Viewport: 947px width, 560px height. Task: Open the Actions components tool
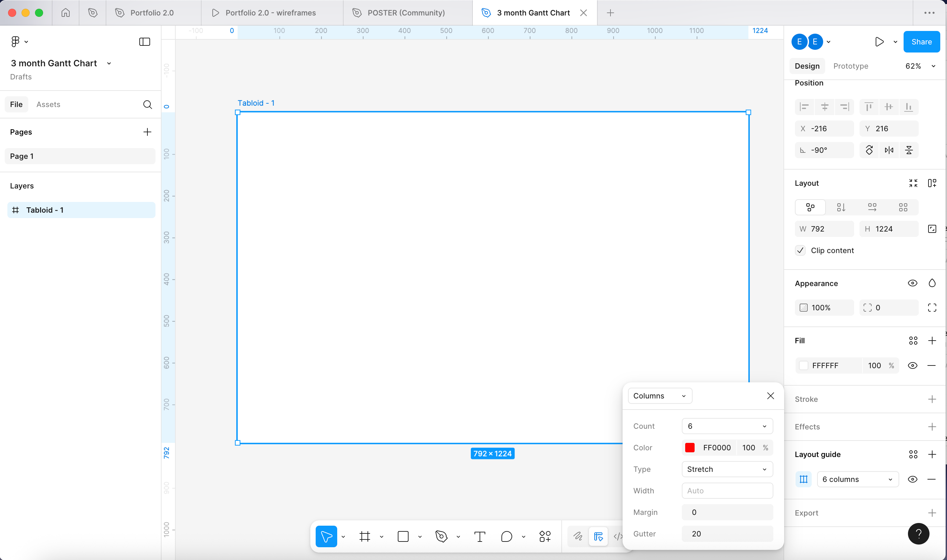click(545, 536)
